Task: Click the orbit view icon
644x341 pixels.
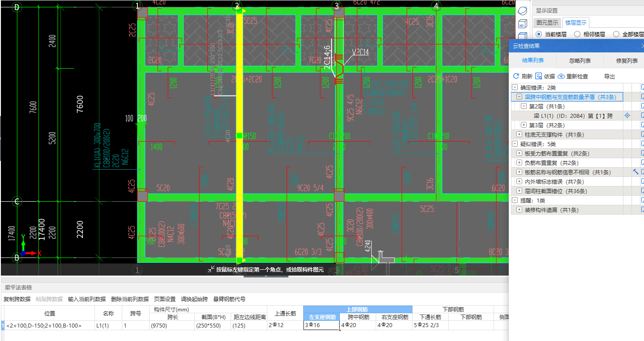Action: click(522, 10)
